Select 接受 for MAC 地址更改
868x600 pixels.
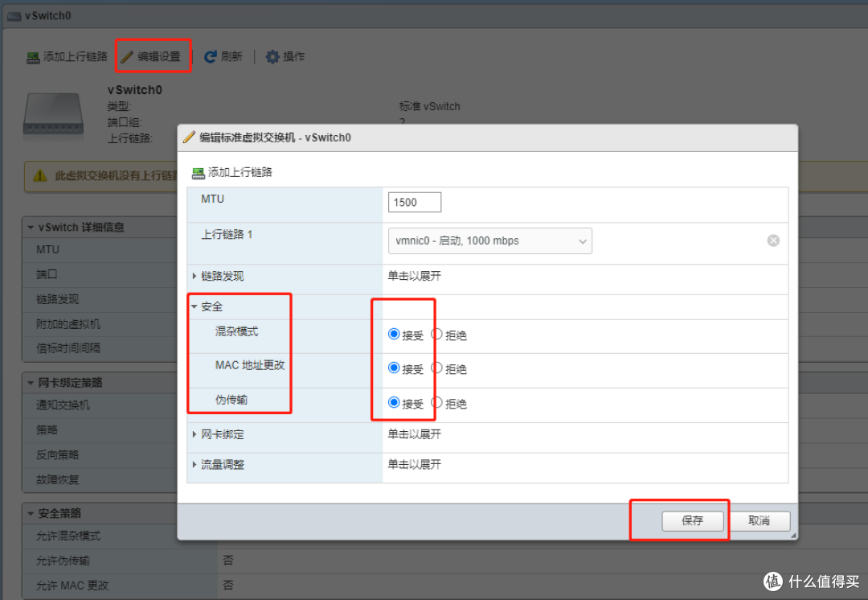[x=394, y=368]
